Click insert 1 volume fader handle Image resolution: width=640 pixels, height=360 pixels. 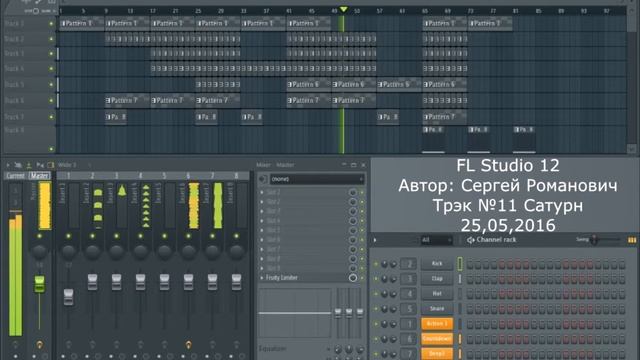(x=69, y=297)
